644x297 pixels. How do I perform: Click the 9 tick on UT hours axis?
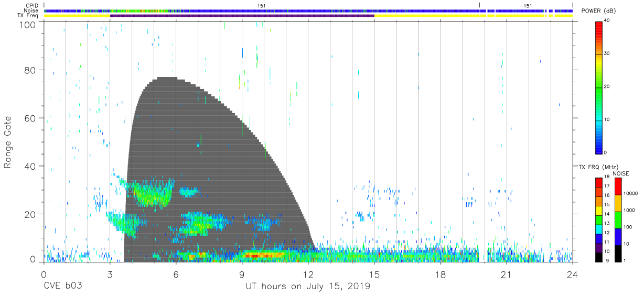click(242, 274)
